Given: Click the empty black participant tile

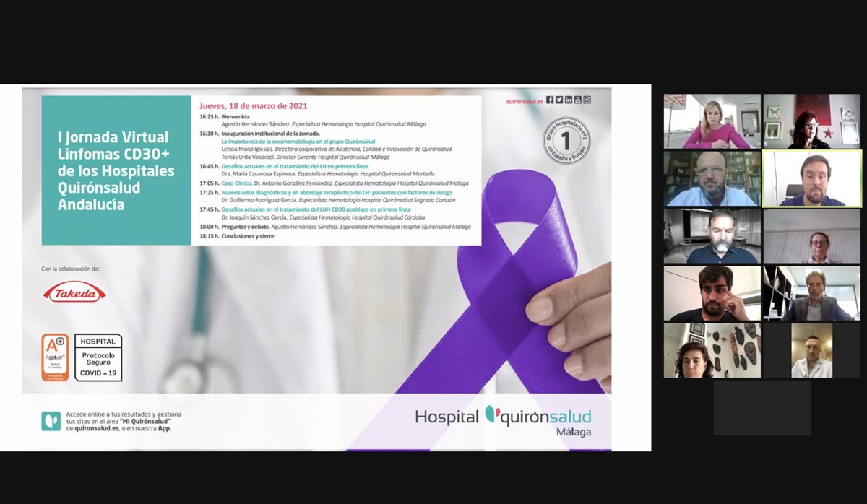Looking at the screenshot, I should [x=762, y=407].
